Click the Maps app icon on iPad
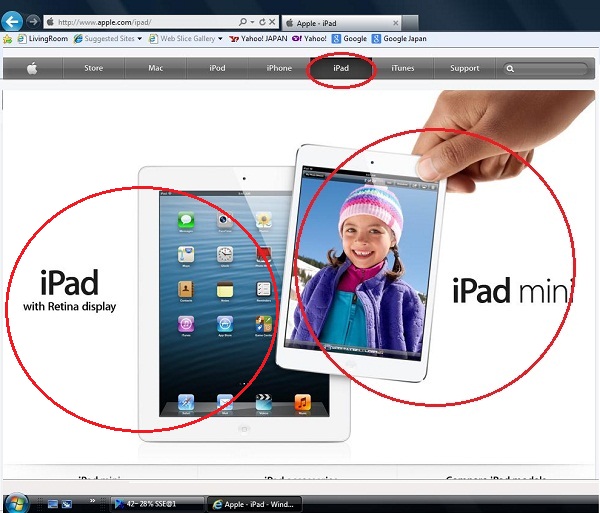This screenshot has height=513, width=600. click(x=186, y=255)
